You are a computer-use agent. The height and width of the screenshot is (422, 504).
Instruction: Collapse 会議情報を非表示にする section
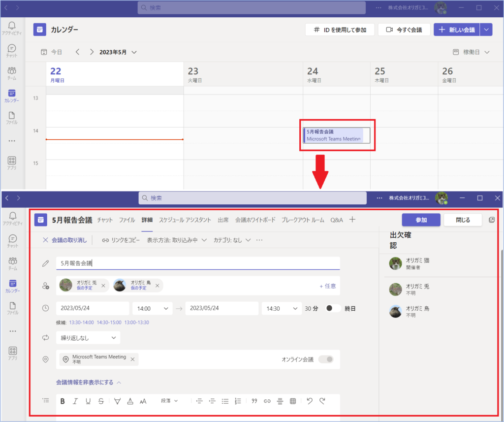pos(89,382)
